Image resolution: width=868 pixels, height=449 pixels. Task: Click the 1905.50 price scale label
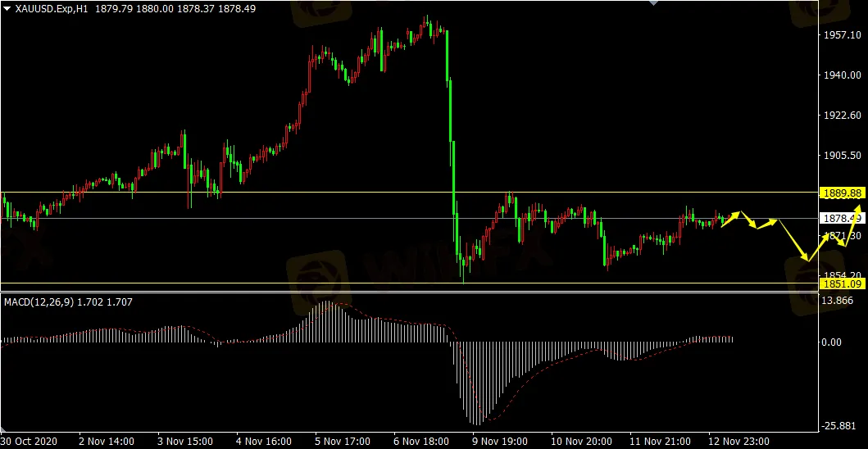pyautogui.click(x=842, y=156)
